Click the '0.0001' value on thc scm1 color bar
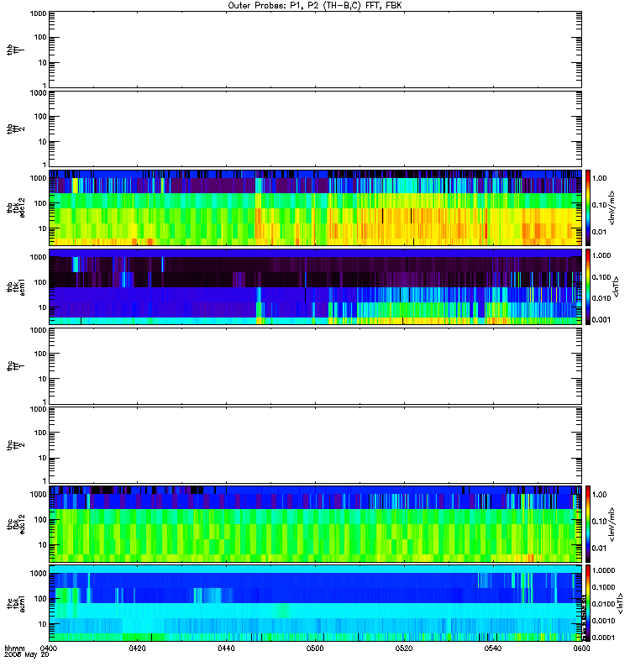This screenshot has width=630, height=672. [603, 638]
